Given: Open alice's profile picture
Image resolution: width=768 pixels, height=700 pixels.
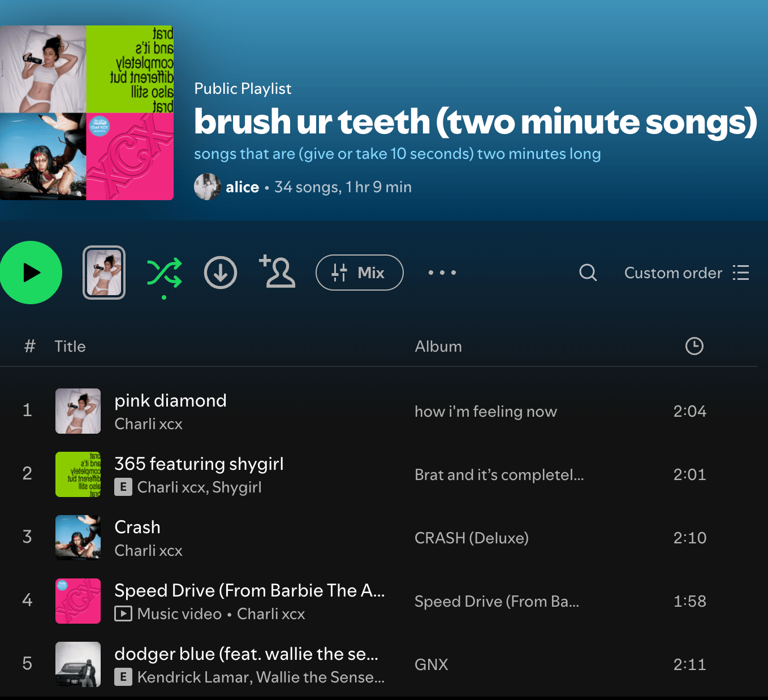Looking at the screenshot, I should point(208,187).
